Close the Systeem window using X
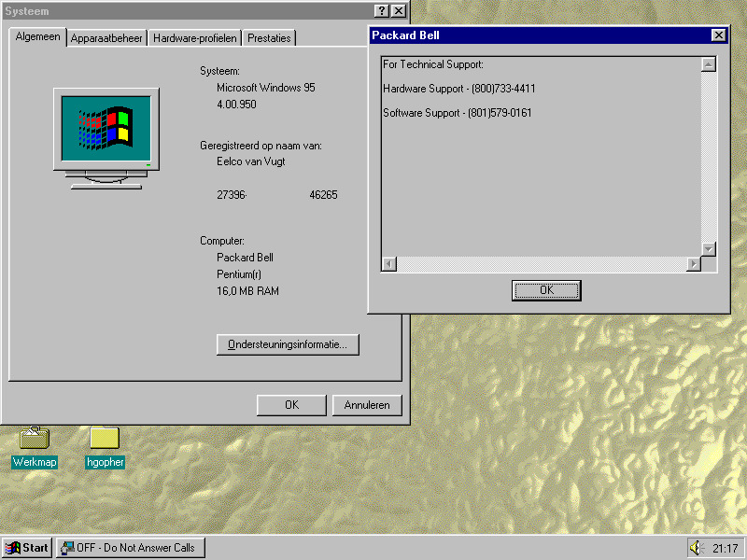The image size is (747, 560). click(x=399, y=11)
